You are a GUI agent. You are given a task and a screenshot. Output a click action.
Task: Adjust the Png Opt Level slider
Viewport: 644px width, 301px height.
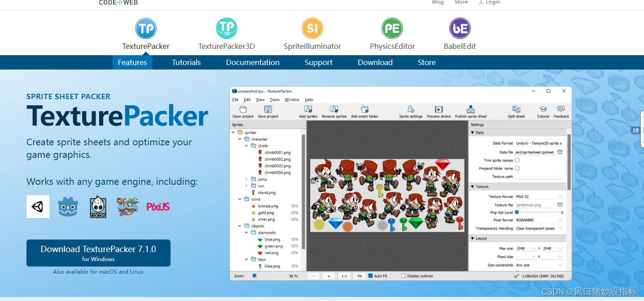point(517,212)
